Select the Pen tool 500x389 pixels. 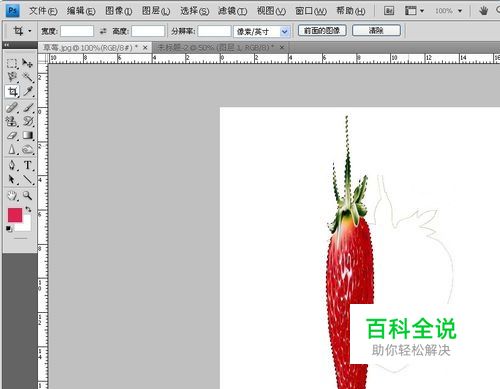(x=12, y=165)
